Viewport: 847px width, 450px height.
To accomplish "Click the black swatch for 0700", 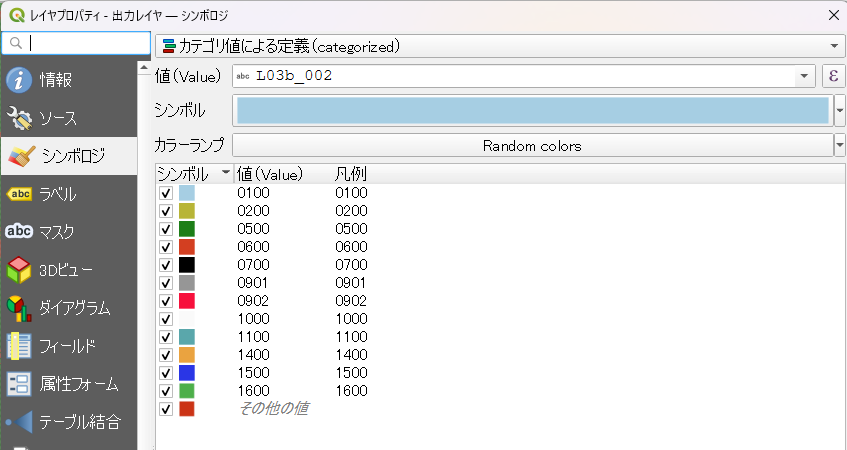I will 187,265.
